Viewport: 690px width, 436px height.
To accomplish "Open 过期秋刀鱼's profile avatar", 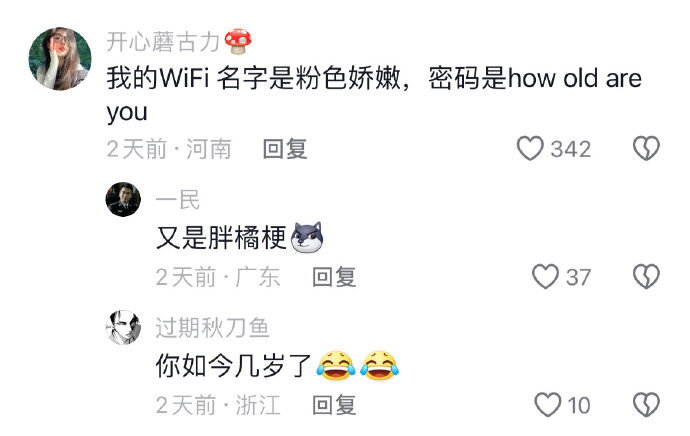I will [123, 327].
